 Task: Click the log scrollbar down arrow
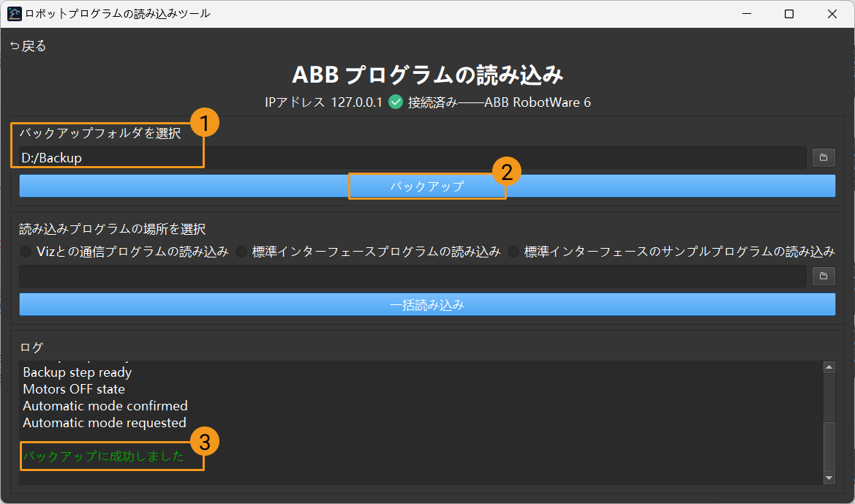coord(829,478)
